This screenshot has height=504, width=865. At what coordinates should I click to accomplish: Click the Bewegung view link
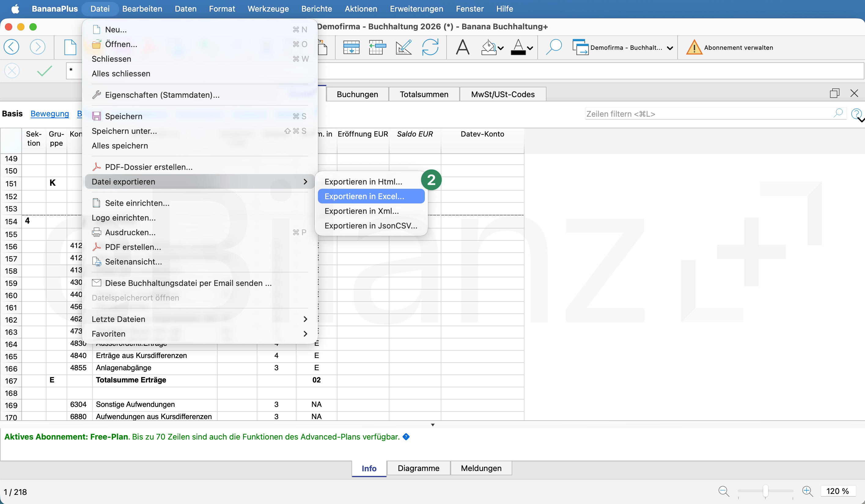click(x=50, y=114)
